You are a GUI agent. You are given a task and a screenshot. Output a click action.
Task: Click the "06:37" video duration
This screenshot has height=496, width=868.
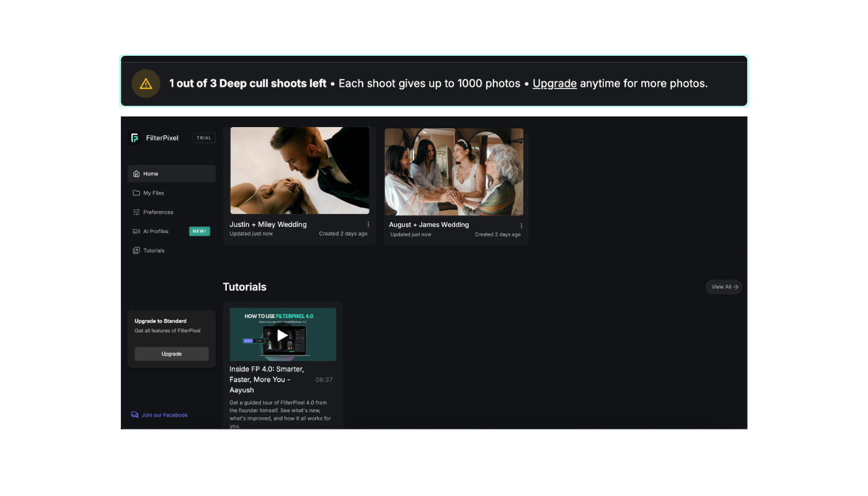click(x=324, y=379)
